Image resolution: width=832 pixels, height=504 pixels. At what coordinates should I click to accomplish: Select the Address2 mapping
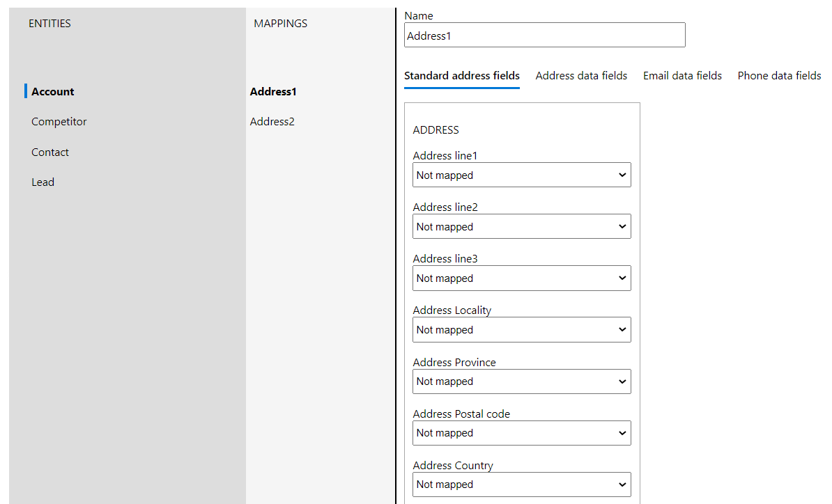(x=272, y=121)
